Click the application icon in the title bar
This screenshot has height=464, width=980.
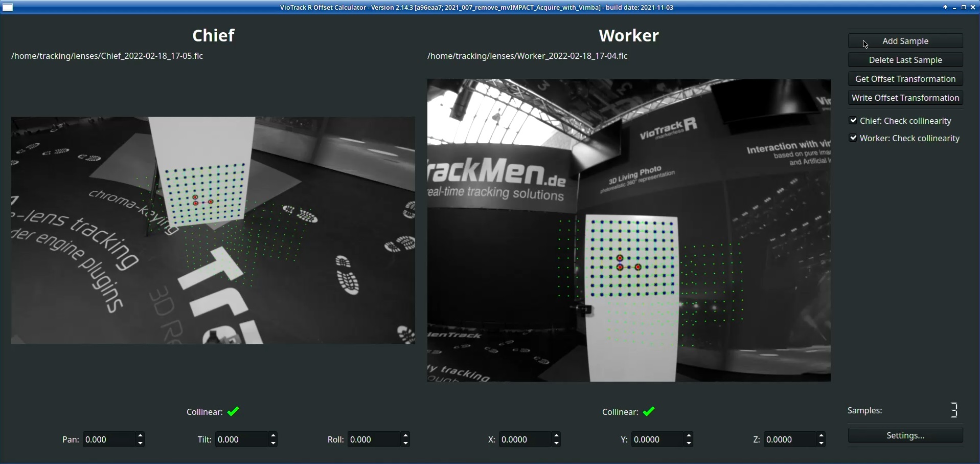(x=8, y=7)
